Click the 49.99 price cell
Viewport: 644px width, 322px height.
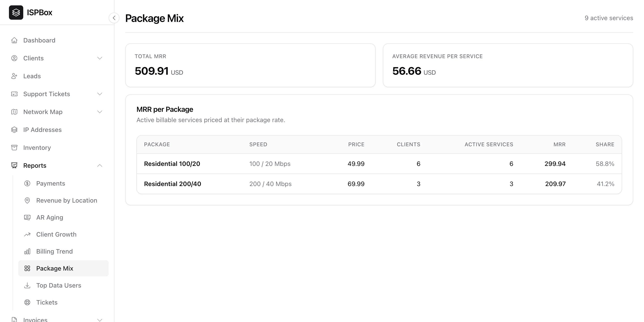tap(356, 164)
